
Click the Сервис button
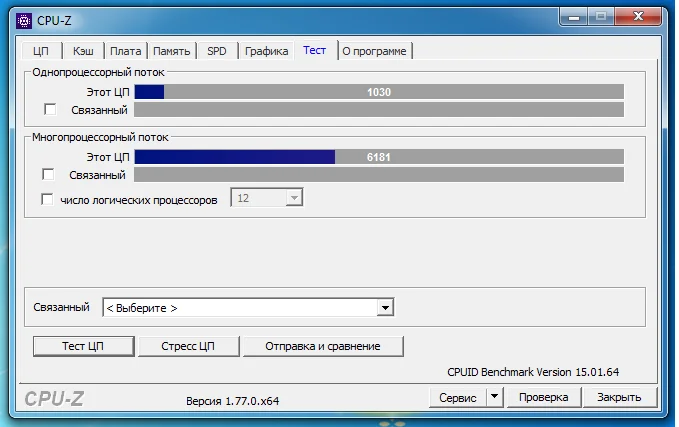[x=458, y=397]
